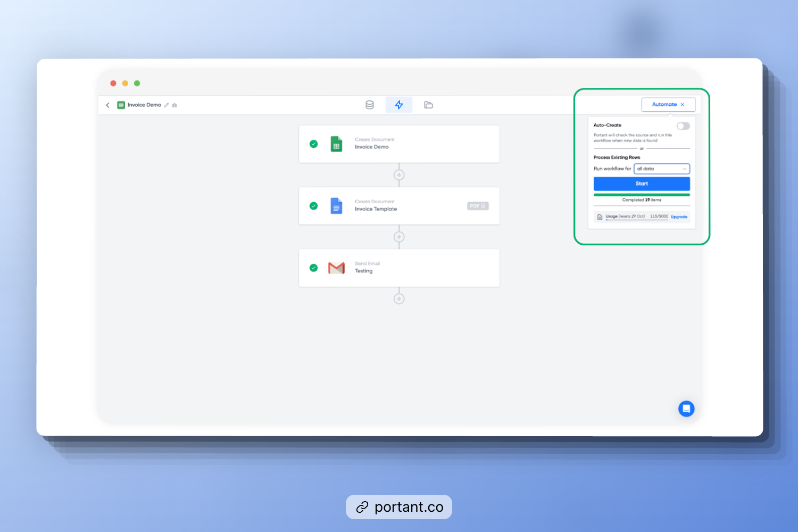Click the pencil icon to rename Invoice Demo
The image size is (798, 532).
[166, 105]
